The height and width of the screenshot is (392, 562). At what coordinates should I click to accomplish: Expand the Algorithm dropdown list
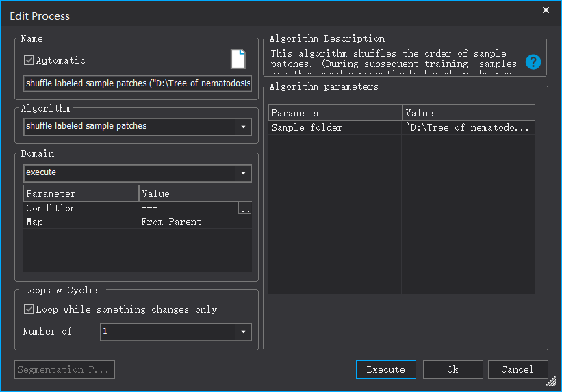point(243,127)
